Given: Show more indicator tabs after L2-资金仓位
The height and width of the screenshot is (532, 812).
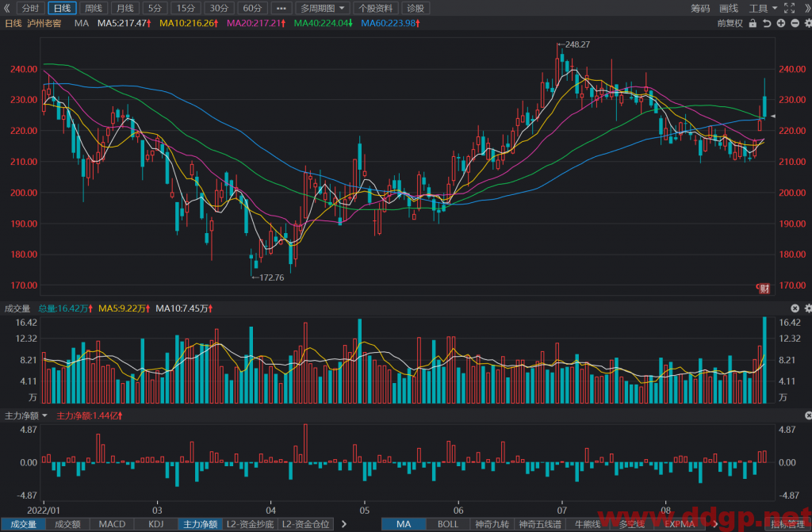Looking at the screenshot, I should [344, 524].
